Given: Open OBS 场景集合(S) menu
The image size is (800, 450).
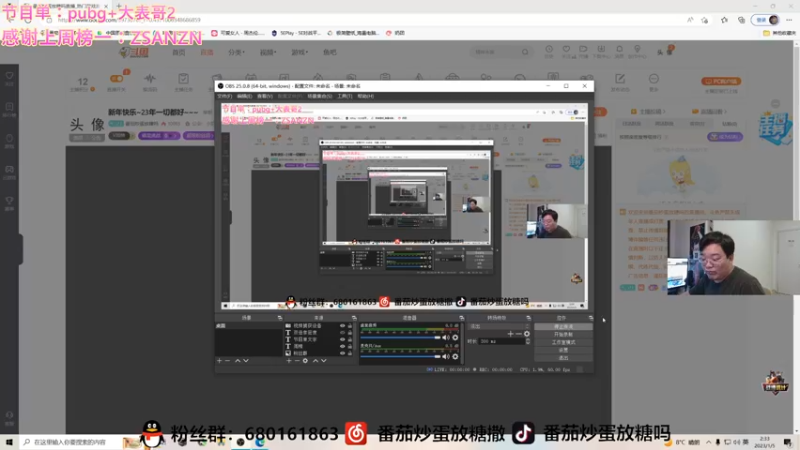Looking at the screenshot, I should 320,96.
